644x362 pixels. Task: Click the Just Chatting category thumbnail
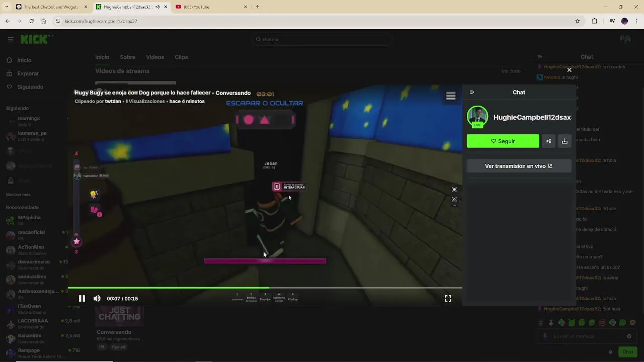[x=120, y=316]
